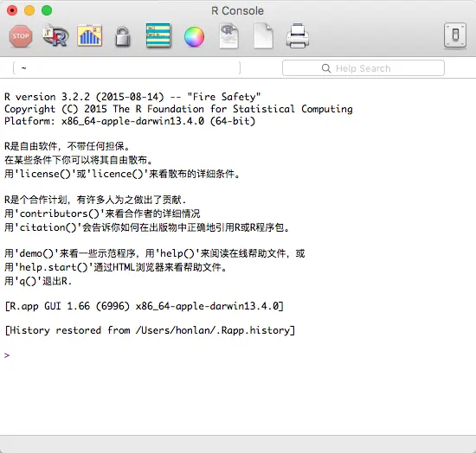Click the console prompt line
This screenshot has width=476, height=453.
(x=7, y=355)
